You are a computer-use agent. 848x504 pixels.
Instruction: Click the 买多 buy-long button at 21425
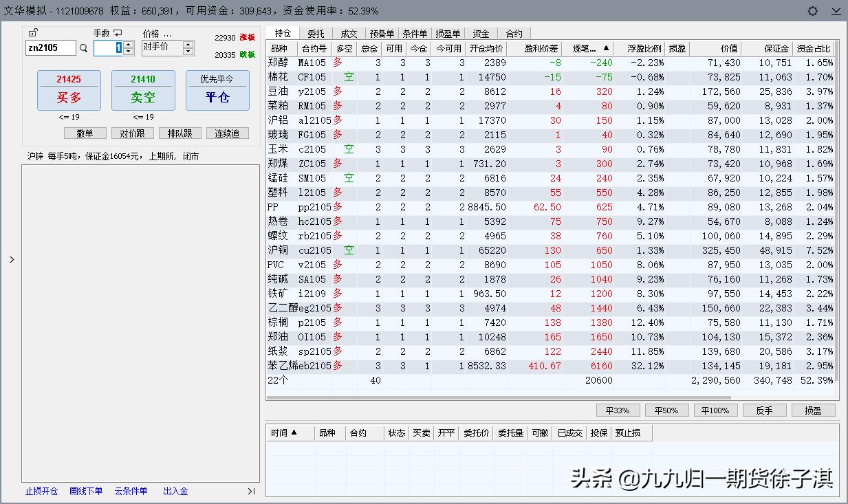point(69,90)
